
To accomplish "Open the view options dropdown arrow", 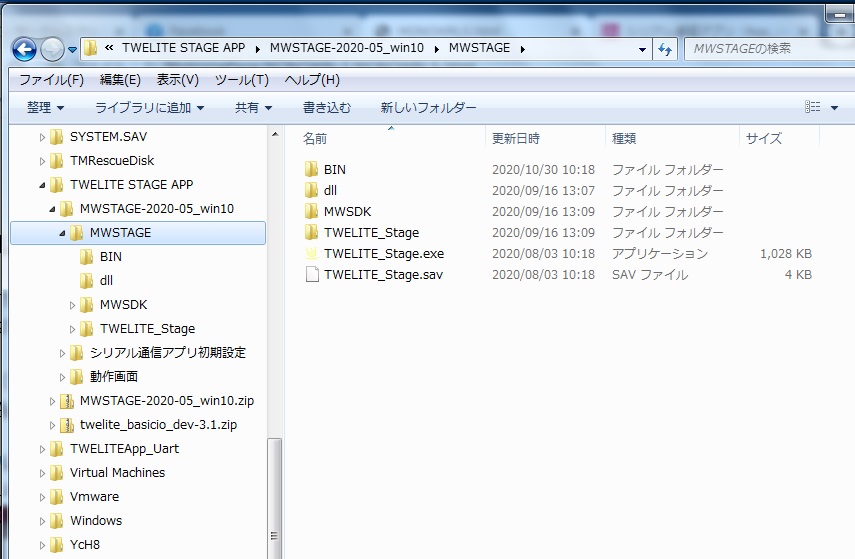I will tap(834, 107).
